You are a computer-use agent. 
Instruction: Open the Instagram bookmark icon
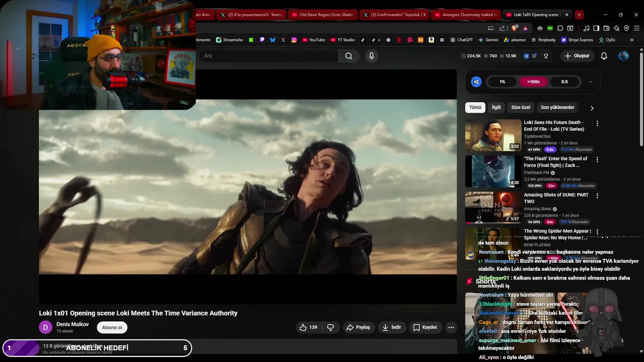294,40
